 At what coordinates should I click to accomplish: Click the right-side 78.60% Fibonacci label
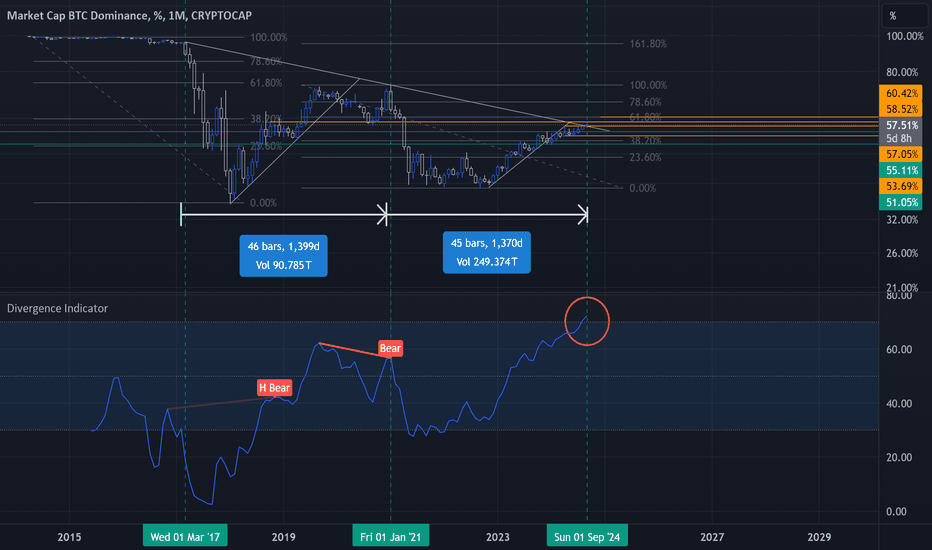645,102
